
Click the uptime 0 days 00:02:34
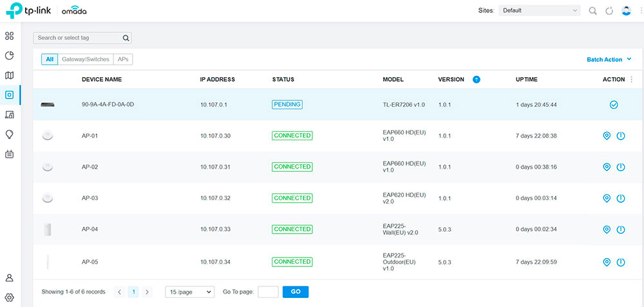(536, 229)
